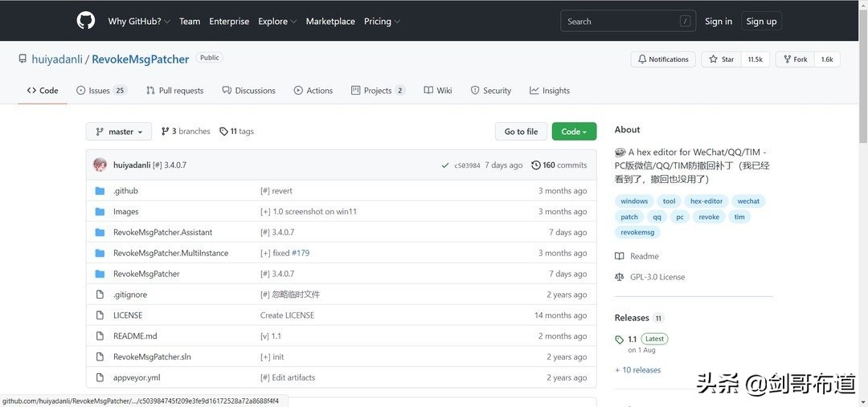Expand the Why GitHub? menu
Viewport: 868px width, 407px height.
click(x=138, y=22)
